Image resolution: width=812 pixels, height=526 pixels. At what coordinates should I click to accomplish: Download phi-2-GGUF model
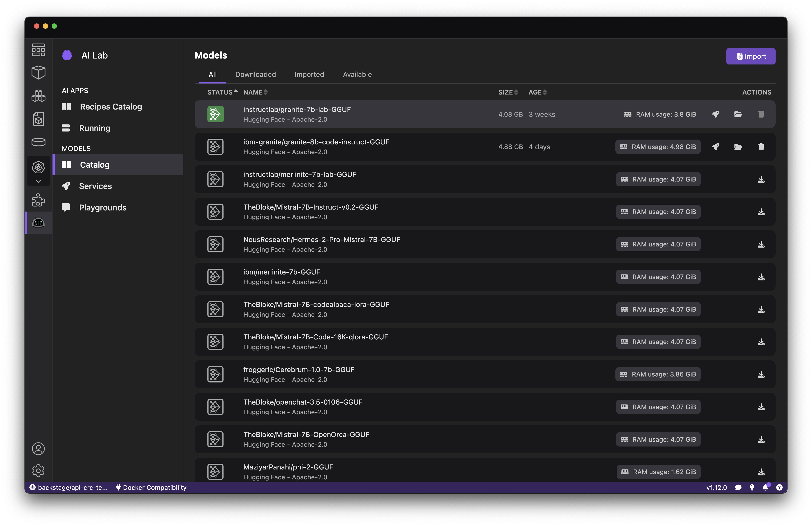[x=761, y=472]
